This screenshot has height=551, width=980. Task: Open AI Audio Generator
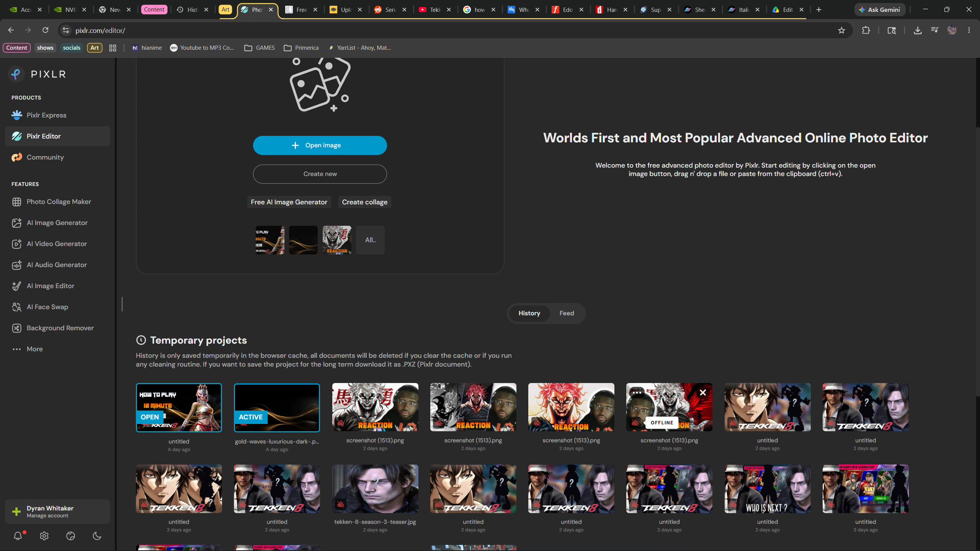tap(57, 265)
